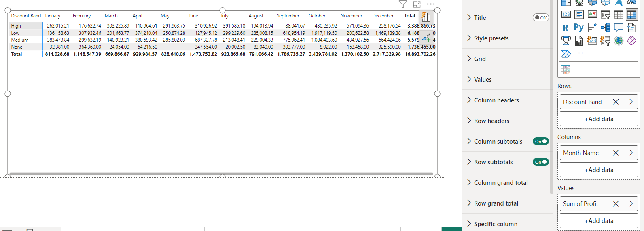Select the Metrics trophy visual icon
The image size is (644, 231).
point(566,40)
